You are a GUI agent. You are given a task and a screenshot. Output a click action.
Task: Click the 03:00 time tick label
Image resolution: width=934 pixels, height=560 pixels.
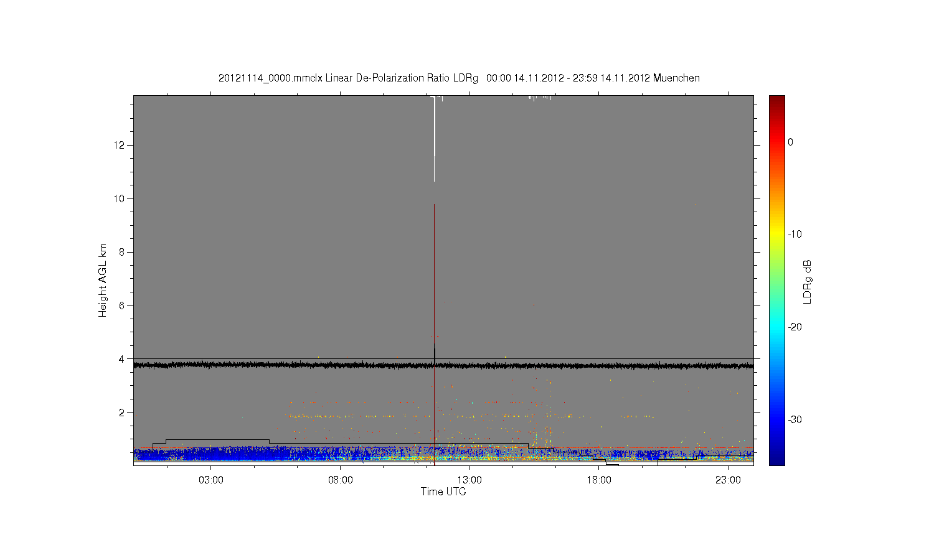[211, 480]
